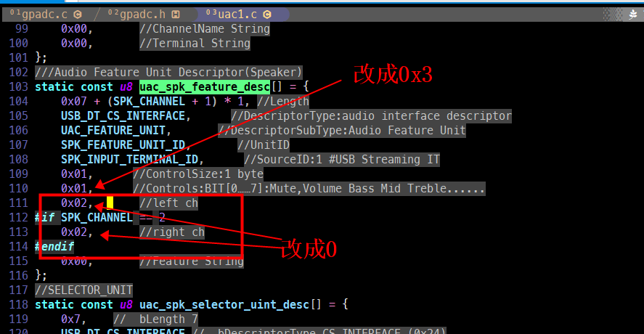Click the '// bLength 7' comment
This screenshot has height=334, width=644.
155,319
